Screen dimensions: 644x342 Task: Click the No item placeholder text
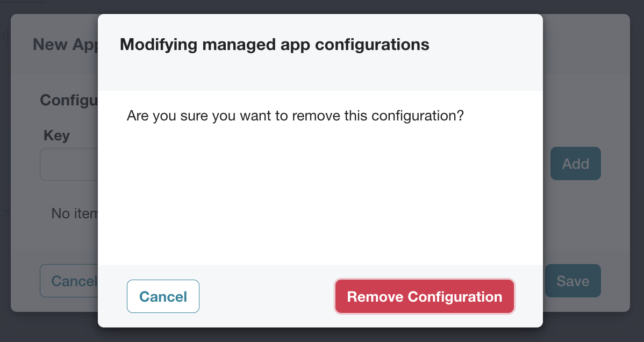point(74,213)
